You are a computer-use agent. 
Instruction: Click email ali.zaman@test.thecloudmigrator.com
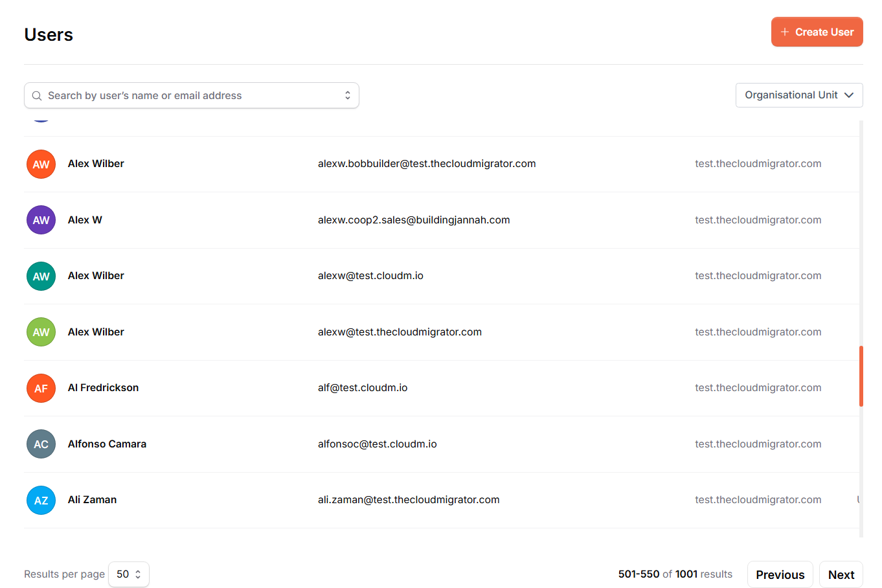tap(409, 500)
